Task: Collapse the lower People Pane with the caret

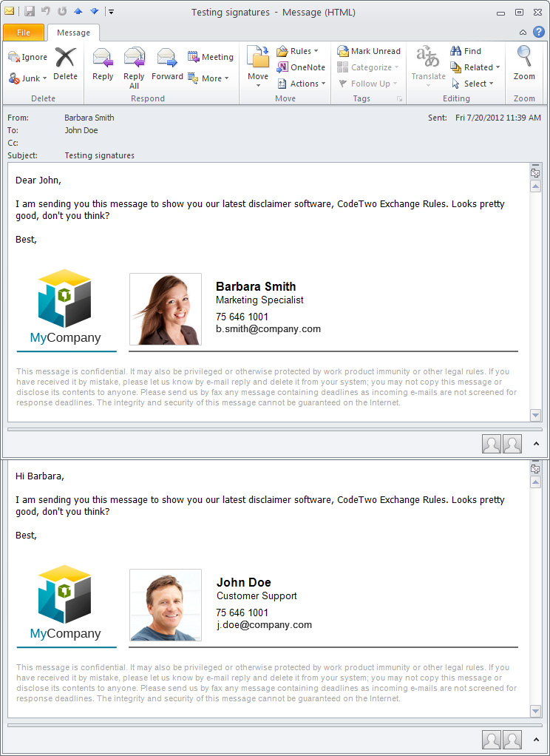Action: [x=536, y=740]
